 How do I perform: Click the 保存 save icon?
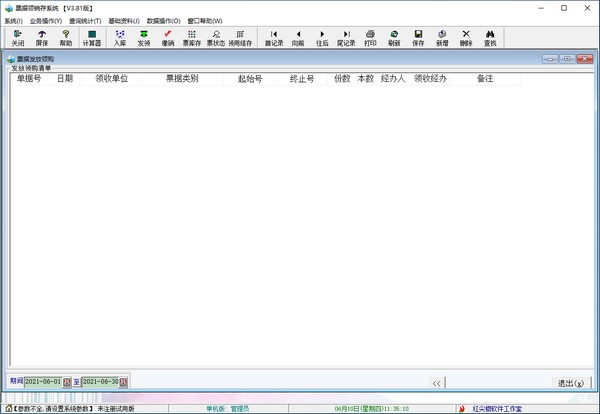[x=418, y=38]
